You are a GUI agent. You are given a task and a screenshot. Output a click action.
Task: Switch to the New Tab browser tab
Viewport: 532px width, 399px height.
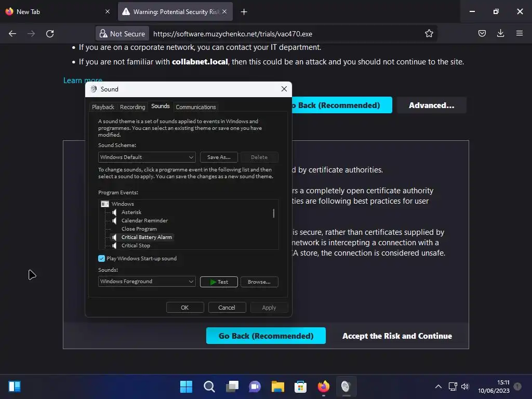[x=58, y=11]
